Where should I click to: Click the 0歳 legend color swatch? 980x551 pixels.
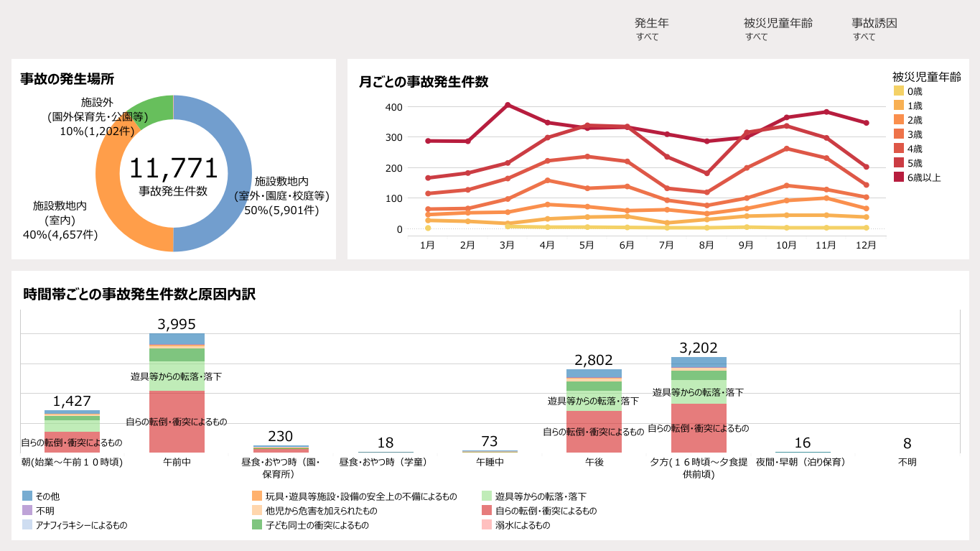click(899, 91)
